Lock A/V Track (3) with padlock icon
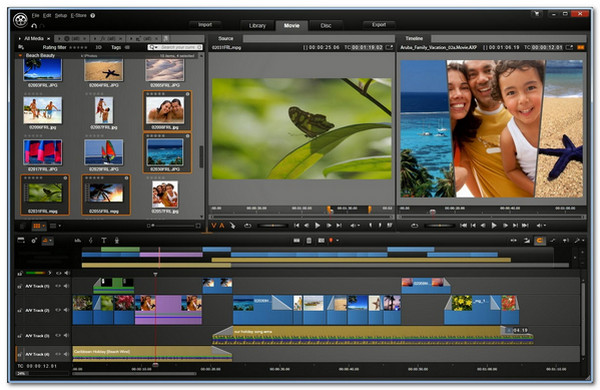600x390 pixels. [x=20, y=336]
